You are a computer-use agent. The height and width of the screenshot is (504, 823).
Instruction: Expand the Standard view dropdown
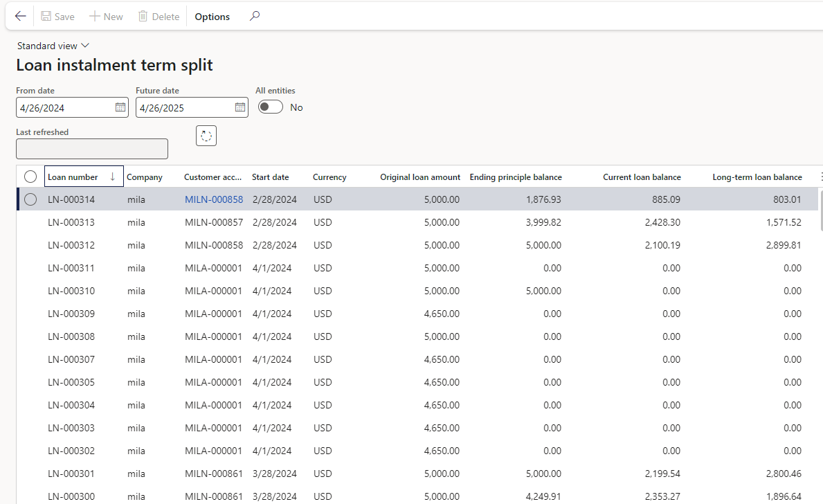point(53,46)
